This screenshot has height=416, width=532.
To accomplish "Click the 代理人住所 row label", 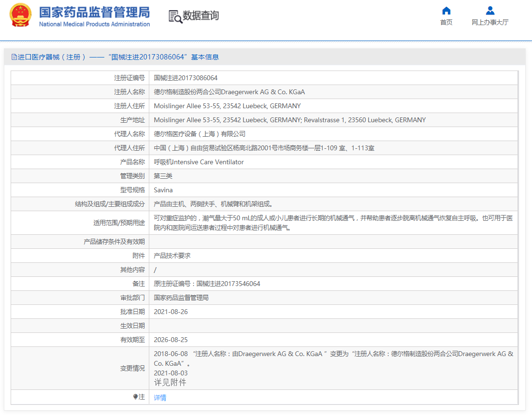I will pos(129,148).
